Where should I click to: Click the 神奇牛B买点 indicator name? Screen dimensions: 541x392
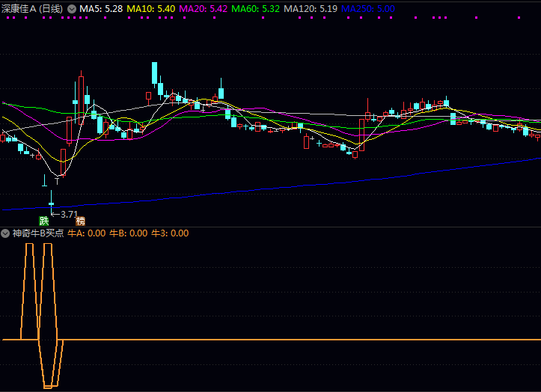pos(37,233)
